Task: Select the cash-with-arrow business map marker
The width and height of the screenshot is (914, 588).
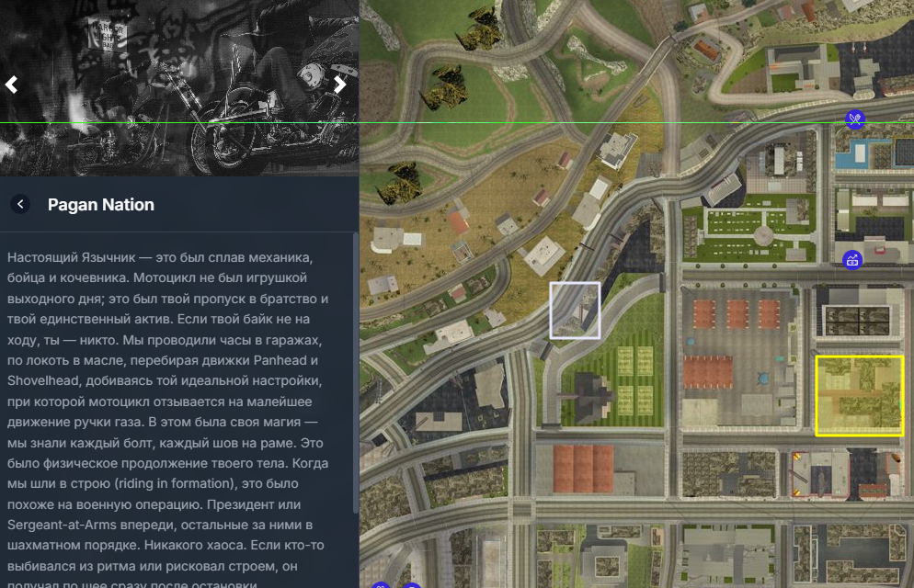Action: click(x=852, y=260)
